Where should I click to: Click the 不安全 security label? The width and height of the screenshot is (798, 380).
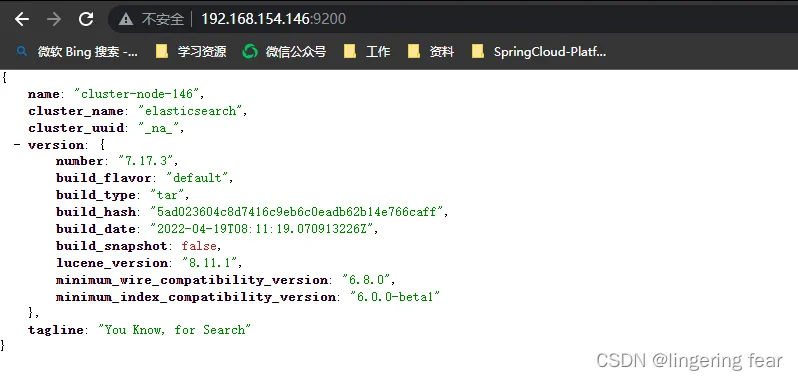162,19
